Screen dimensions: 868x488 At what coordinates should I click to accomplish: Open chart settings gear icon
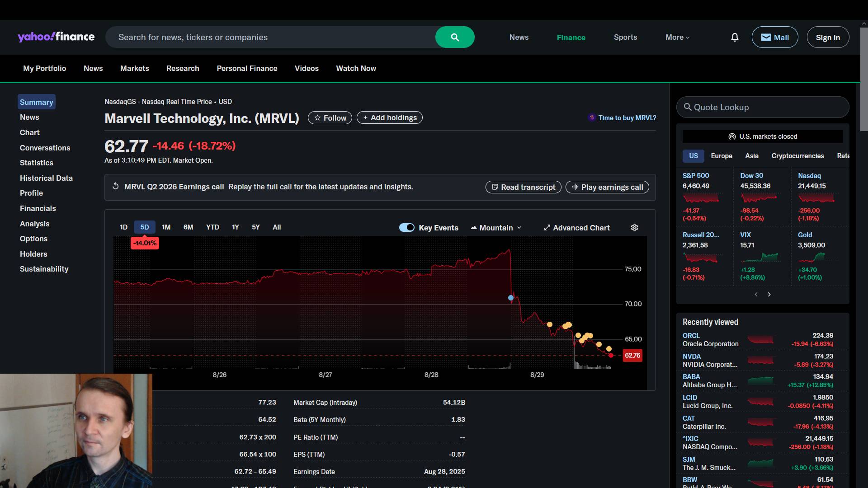pos(634,228)
